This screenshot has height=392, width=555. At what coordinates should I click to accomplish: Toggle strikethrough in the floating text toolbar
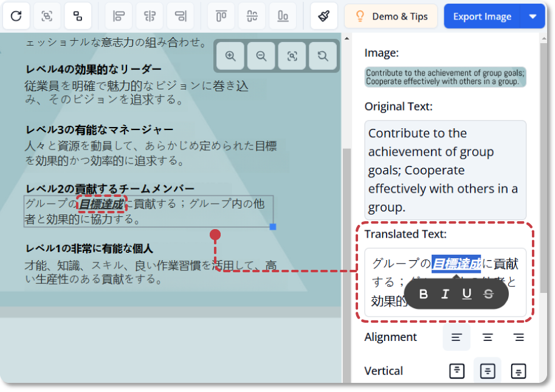[x=488, y=294]
